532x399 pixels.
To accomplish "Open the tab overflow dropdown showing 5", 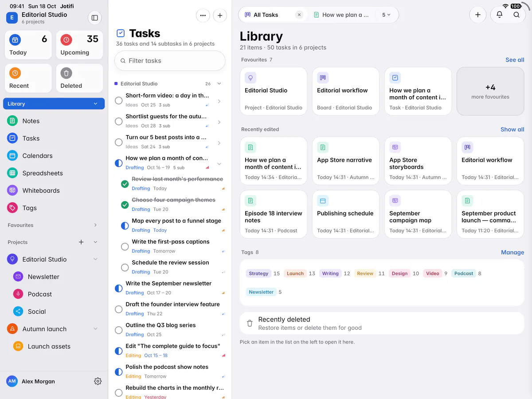I will point(387,15).
